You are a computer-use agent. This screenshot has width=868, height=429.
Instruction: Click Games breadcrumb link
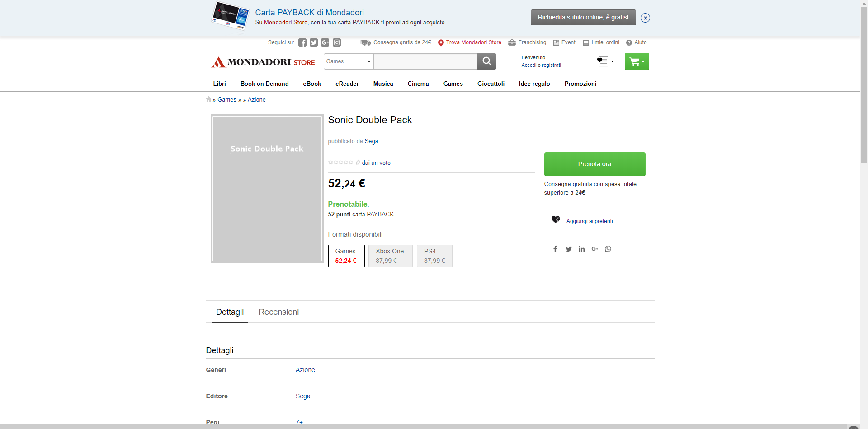click(227, 99)
